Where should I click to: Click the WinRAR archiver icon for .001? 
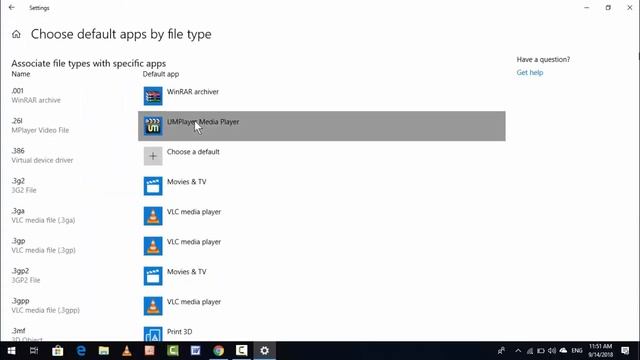pos(153,96)
